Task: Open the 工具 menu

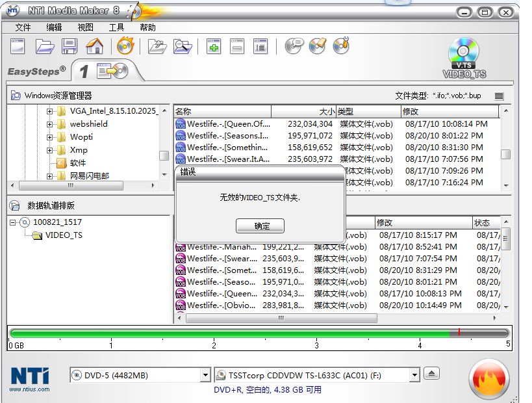Action: [x=116, y=27]
